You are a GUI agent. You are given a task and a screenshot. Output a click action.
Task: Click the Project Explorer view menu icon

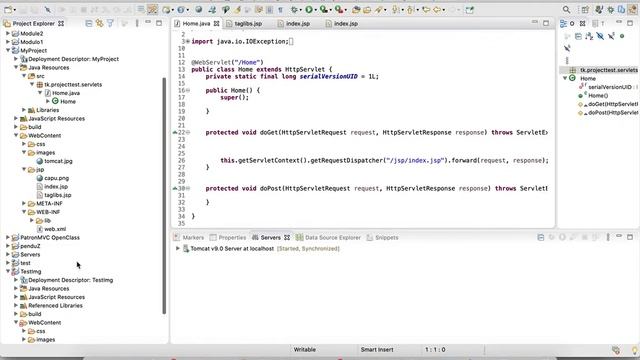click(x=137, y=23)
